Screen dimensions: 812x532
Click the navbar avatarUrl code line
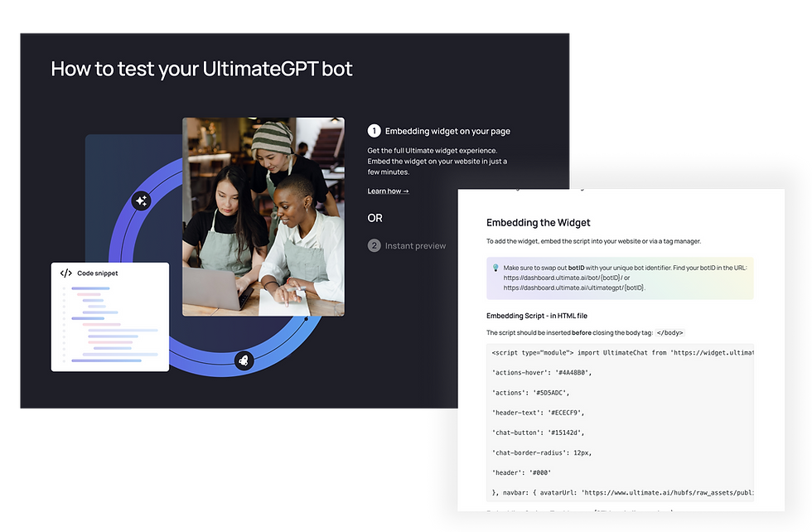point(622,492)
